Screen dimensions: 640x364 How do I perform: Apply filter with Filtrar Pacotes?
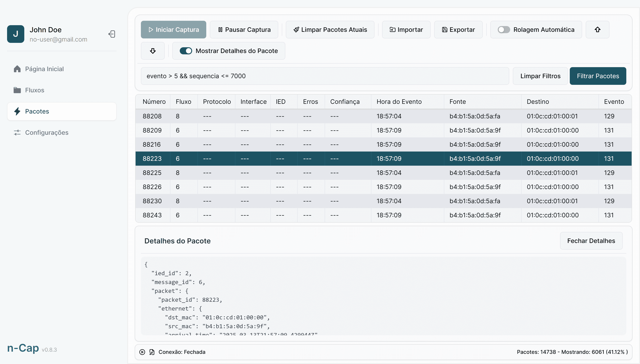pos(598,76)
